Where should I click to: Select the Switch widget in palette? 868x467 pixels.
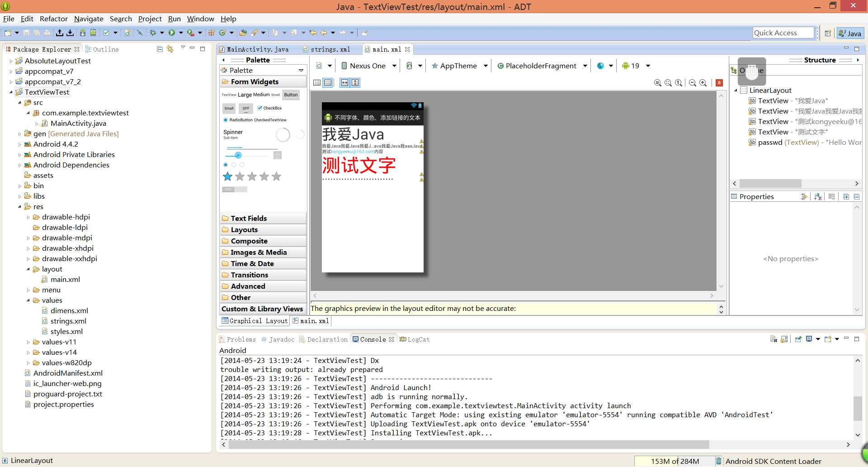coord(235,189)
